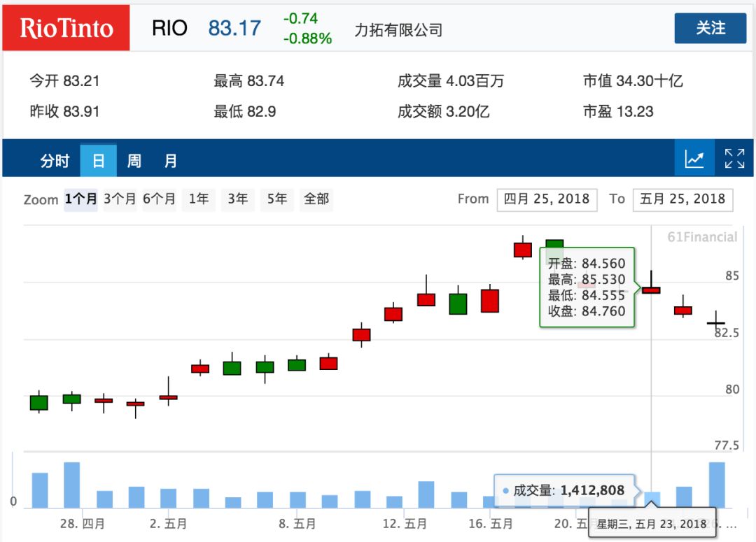Click the 成交额 3.20亿 value
This screenshot has width=756, height=542.
click(444, 111)
